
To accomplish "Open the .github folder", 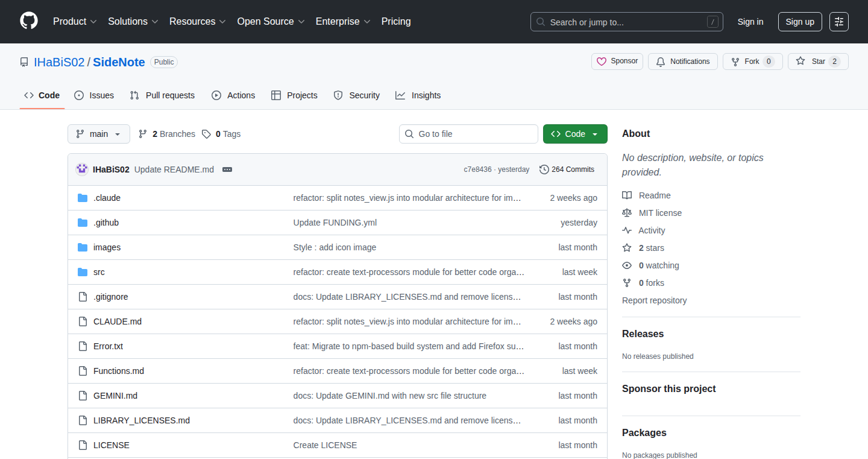I will (106, 223).
